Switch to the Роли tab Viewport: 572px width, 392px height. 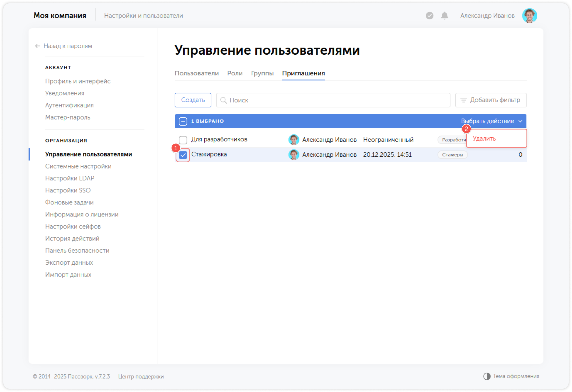[x=235, y=73]
